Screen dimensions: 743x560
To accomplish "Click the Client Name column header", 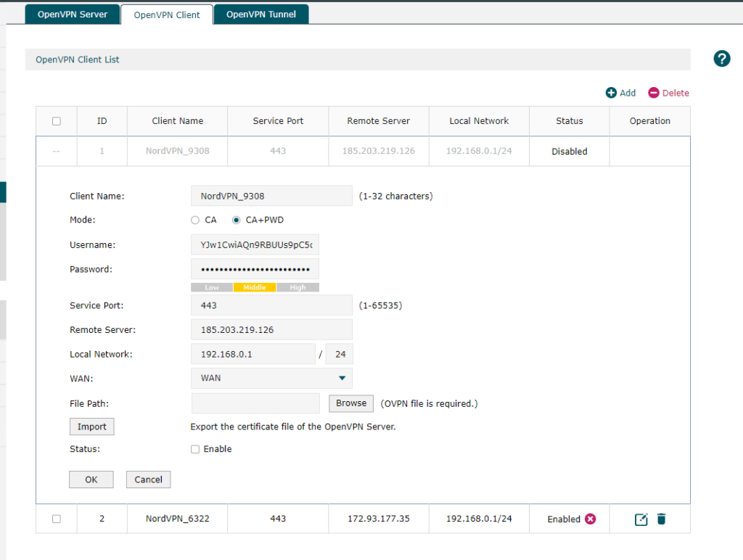I will [177, 121].
